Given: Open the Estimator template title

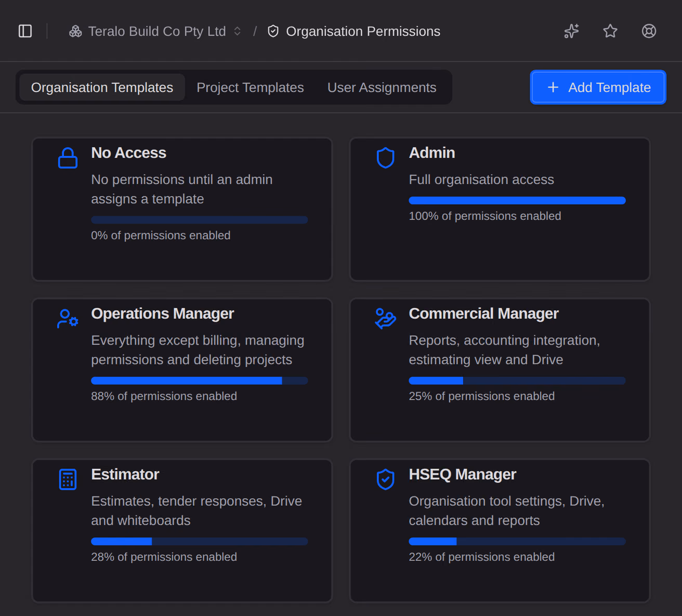Looking at the screenshot, I should [x=125, y=474].
